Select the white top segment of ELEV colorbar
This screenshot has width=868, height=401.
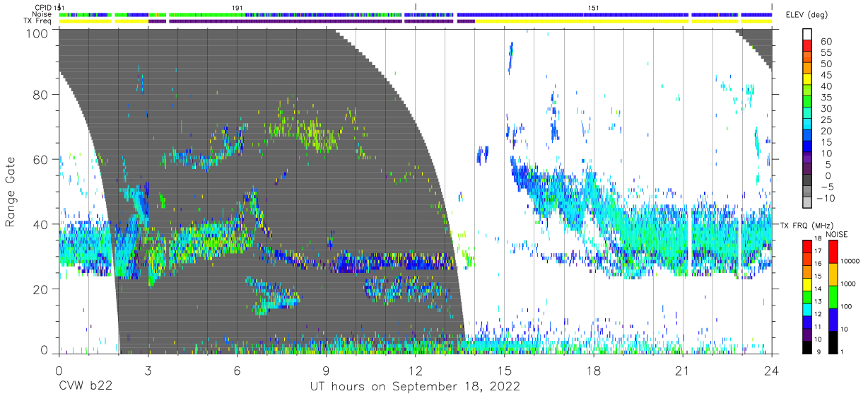point(808,35)
